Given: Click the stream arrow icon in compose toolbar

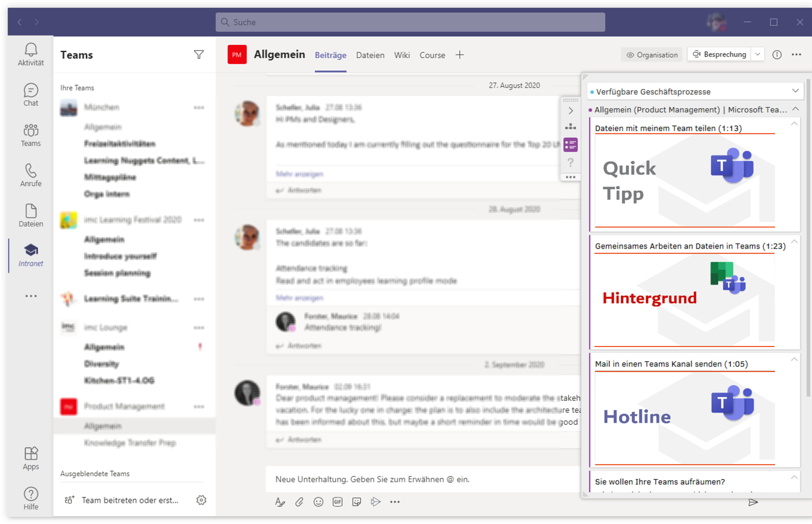Looking at the screenshot, I should (x=376, y=501).
